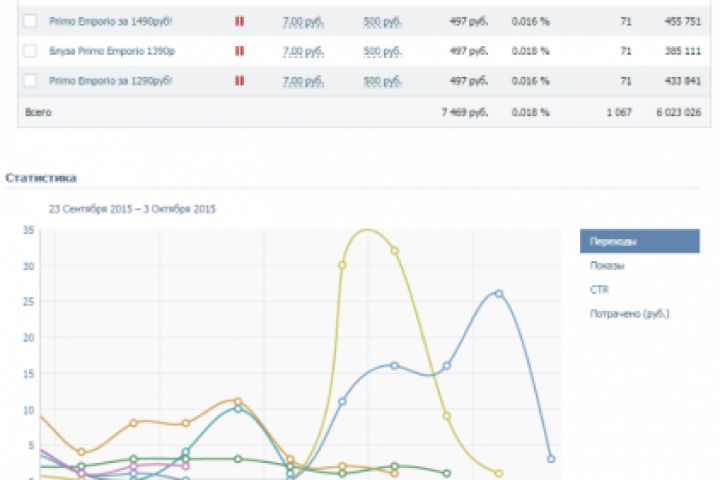
Task: Click pause icon for Primo Emporio за 1490руб!
Action: (239, 21)
